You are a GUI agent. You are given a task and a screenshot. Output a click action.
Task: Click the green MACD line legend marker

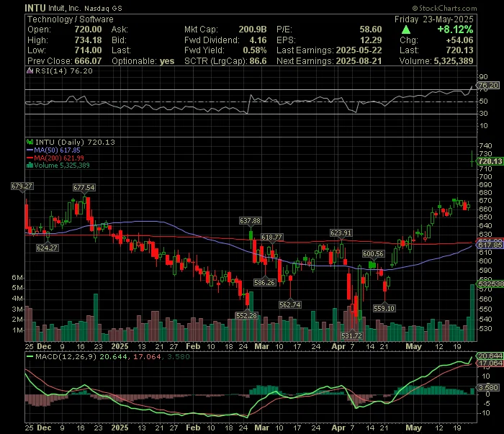coord(30,356)
